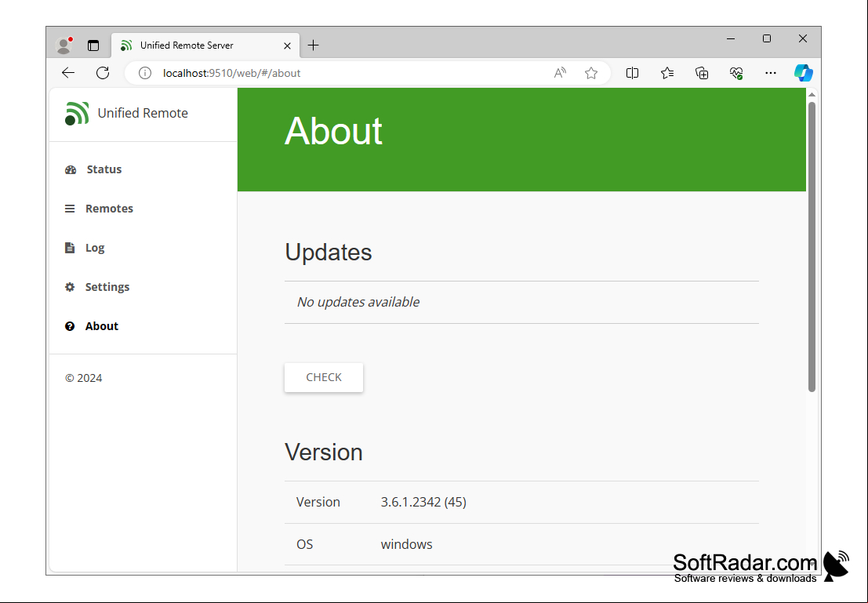The image size is (868, 603).
Task: Click the Unified Remote title text
Action: (143, 113)
